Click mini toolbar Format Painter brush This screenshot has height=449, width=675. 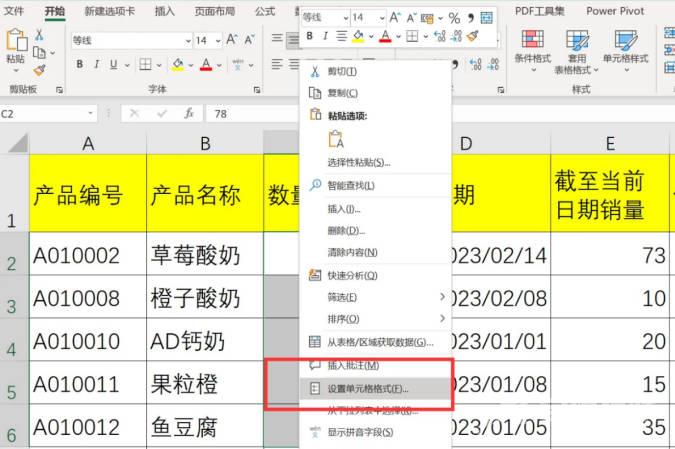(x=472, y=36)
